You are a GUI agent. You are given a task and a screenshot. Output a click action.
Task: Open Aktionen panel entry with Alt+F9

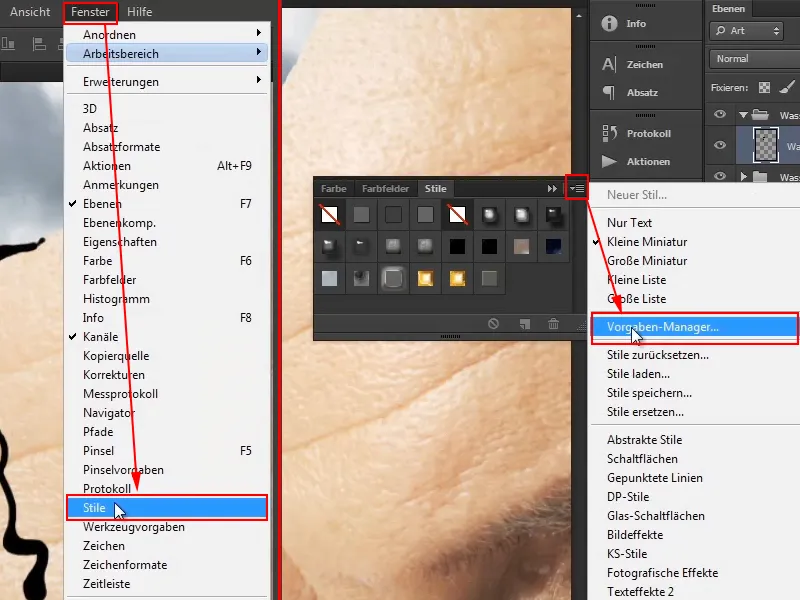tap(167, 166)
